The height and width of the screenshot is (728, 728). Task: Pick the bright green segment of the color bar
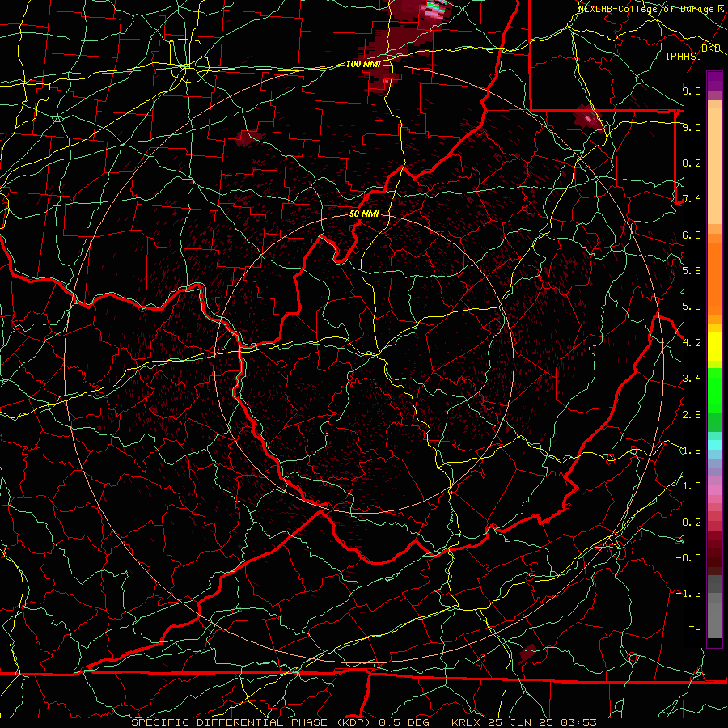[x=714, y=390]
